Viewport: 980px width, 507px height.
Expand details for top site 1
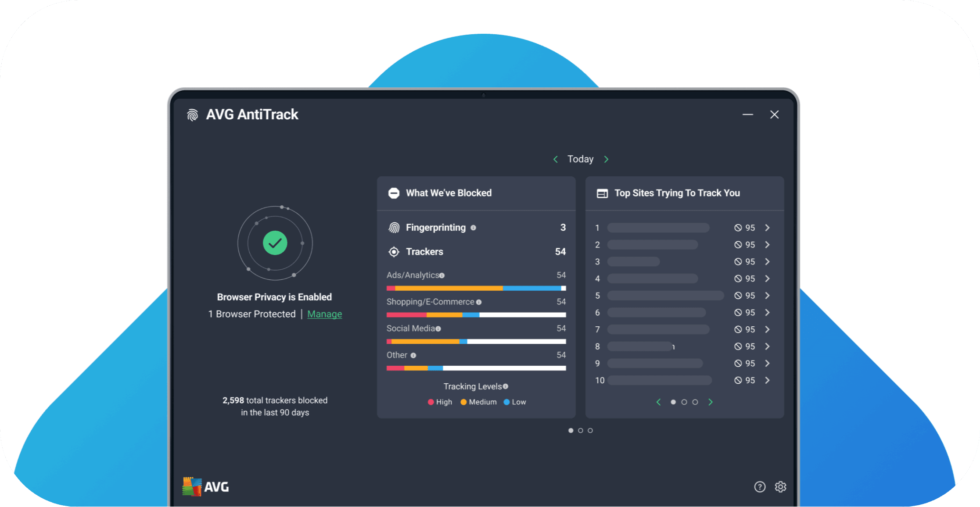point(767,228)
